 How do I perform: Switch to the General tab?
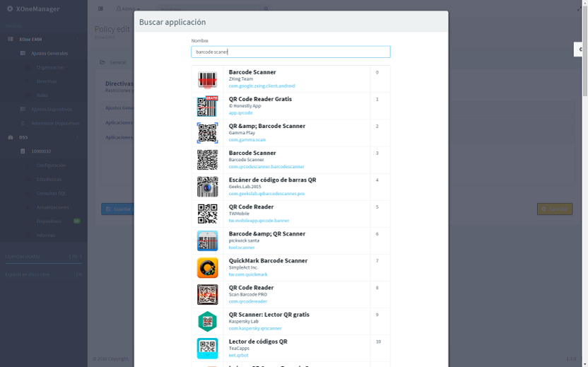coord(114,62)
